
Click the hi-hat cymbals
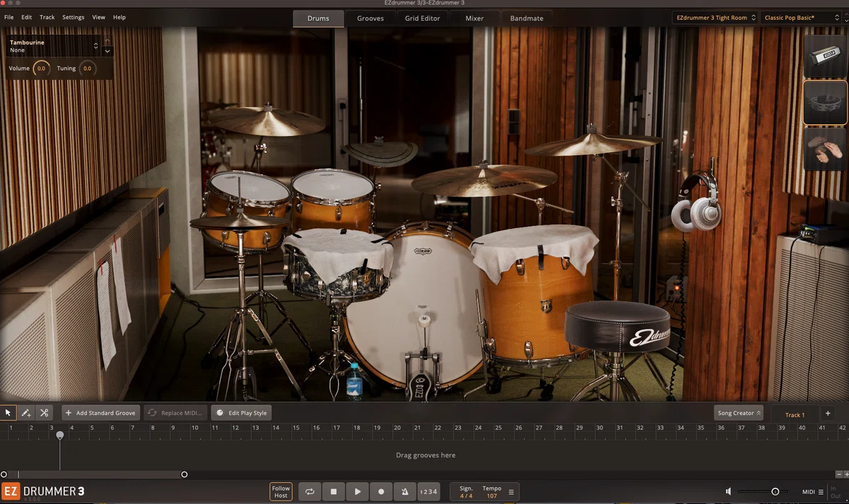[239, 221]
